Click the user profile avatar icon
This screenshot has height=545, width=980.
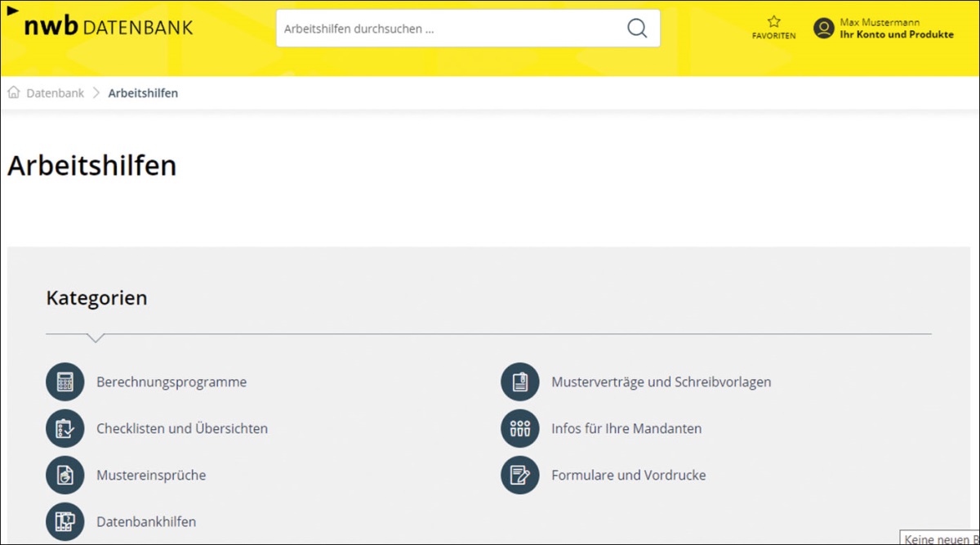pyautogui.click(x=823, y=29)
